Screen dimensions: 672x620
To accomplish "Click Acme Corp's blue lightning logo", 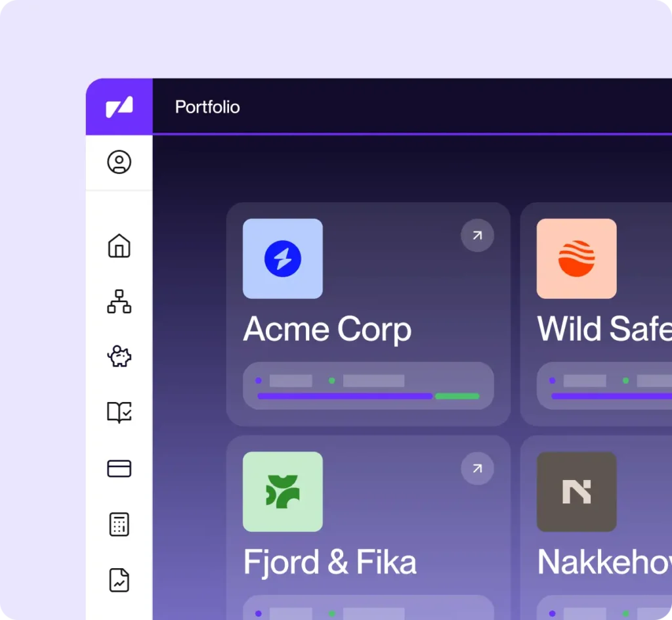I will pos(283,259).
